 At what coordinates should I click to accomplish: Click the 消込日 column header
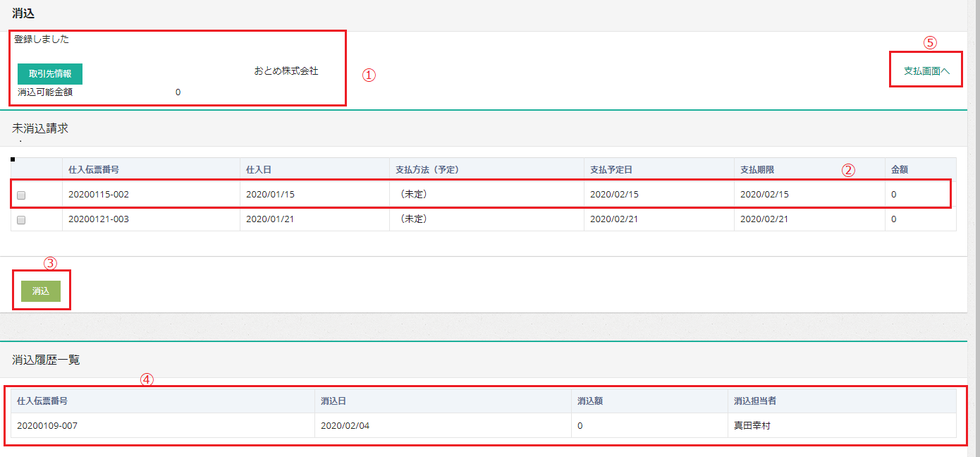coord(333,401)
